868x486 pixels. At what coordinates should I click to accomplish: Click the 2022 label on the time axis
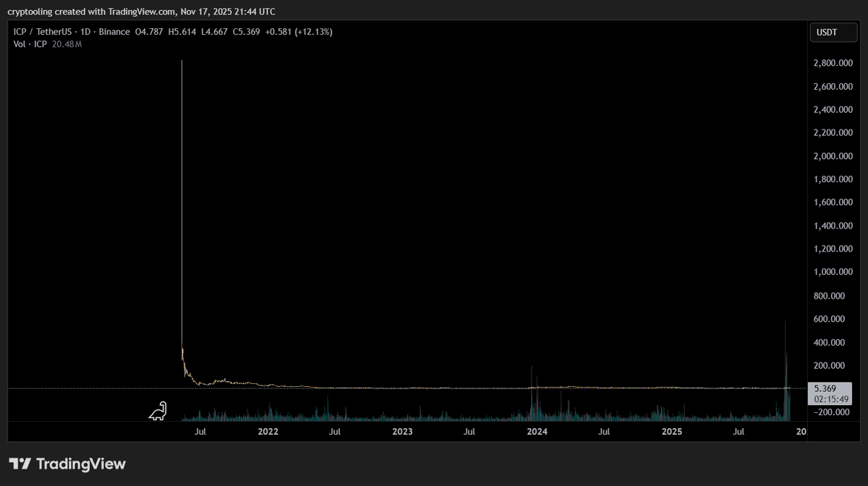click(268, 431)
